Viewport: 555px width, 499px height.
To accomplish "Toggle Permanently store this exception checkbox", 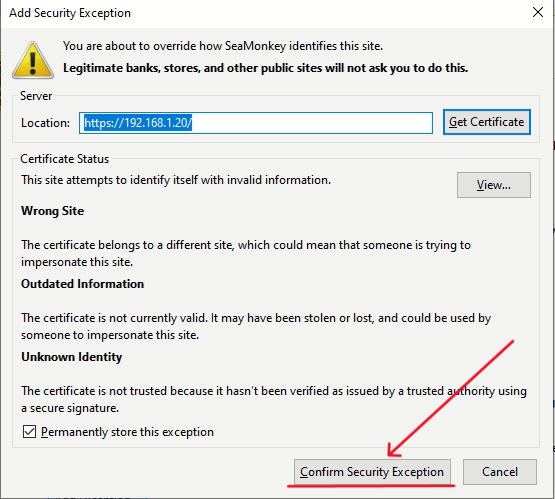I will click(29, 432).
